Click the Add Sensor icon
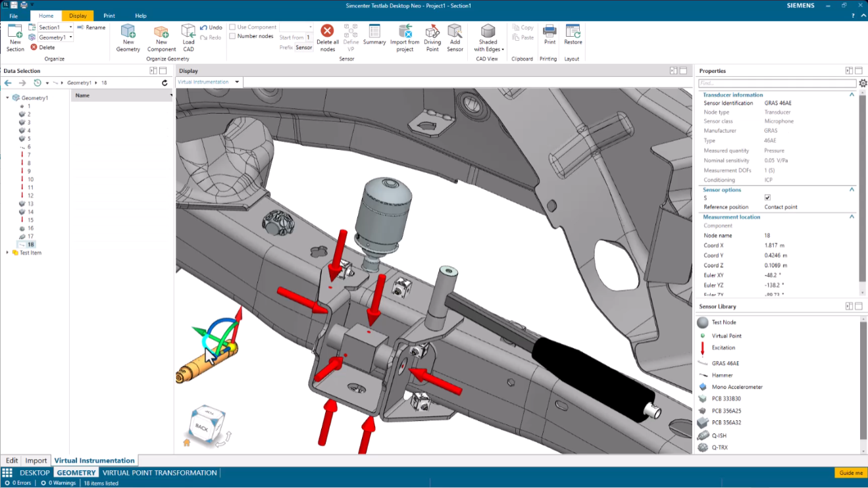868x488 pixels. pos(455,31)
